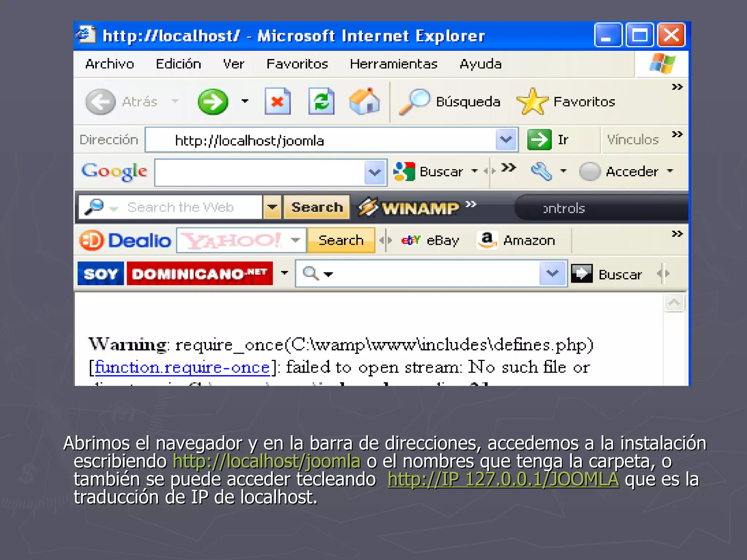Stop page loading with red X icon

(x=278, y=101)
